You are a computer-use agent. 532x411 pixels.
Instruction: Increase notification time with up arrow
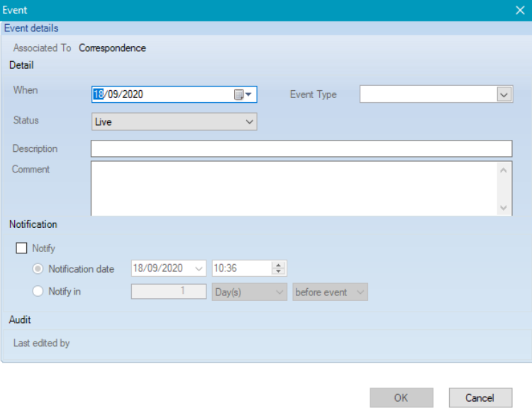[x=278, y=265]
